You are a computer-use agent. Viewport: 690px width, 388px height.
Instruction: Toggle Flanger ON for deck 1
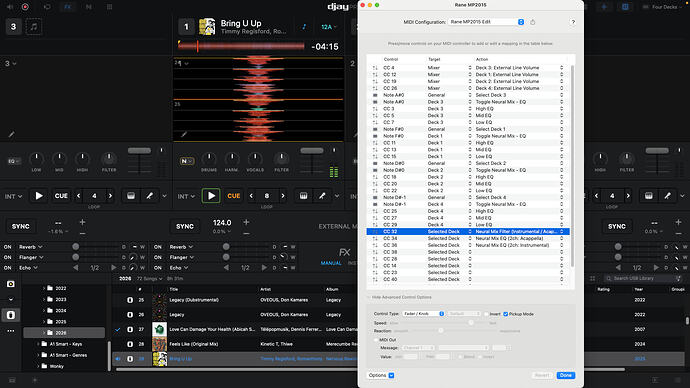[158, 257]
